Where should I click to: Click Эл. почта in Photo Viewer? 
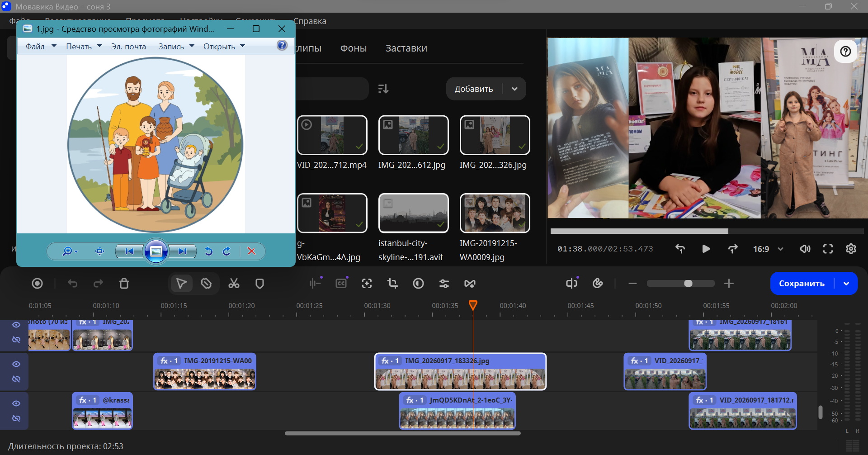pos(128,47)
